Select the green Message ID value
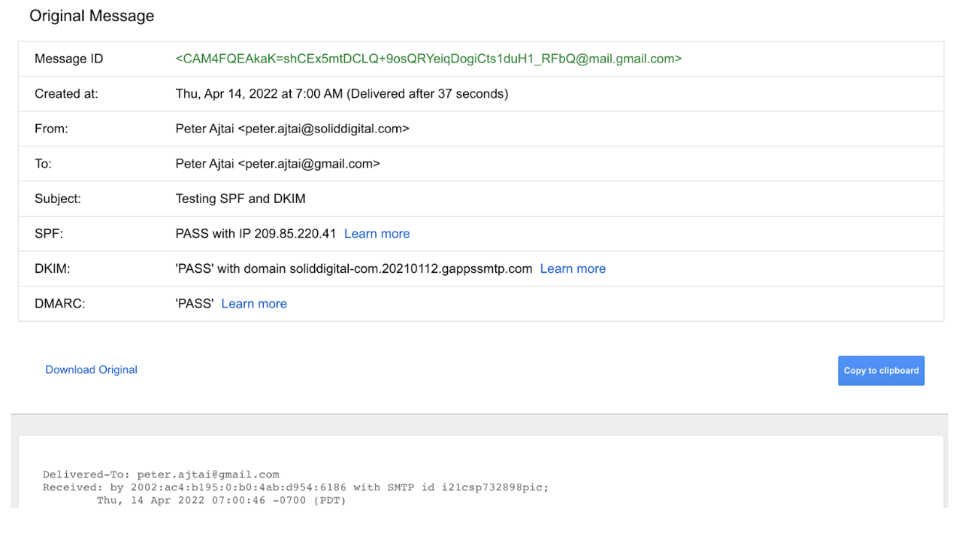 pos(428,59)
